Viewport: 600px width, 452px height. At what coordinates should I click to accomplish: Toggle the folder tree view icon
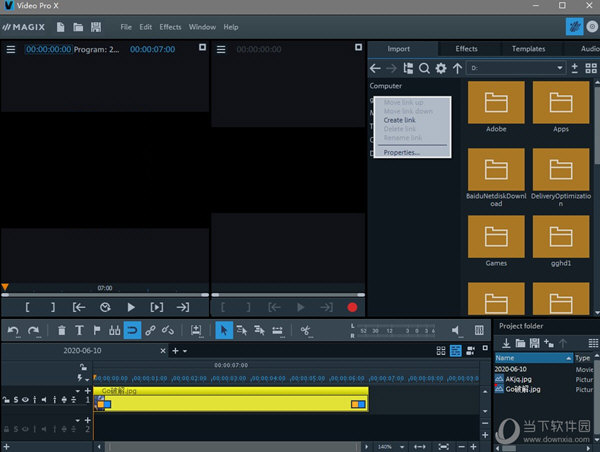coord(408,69)
